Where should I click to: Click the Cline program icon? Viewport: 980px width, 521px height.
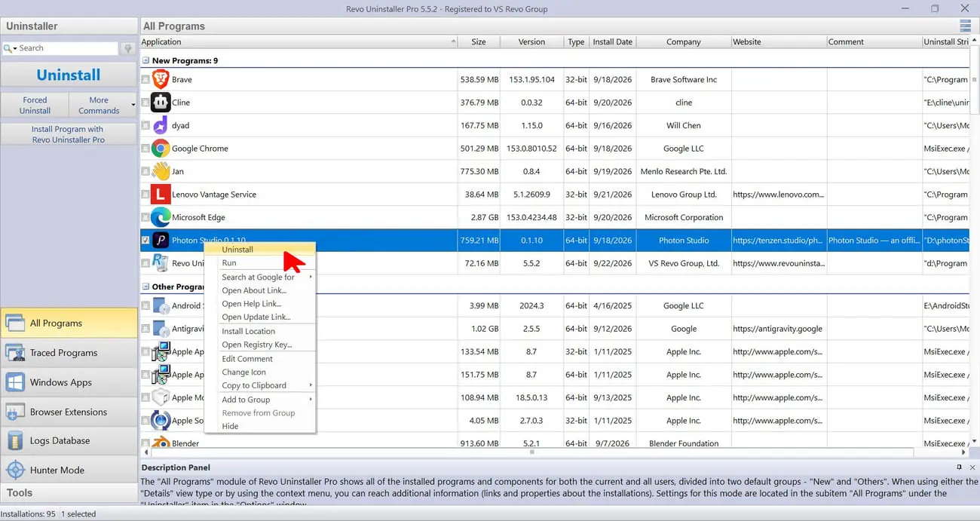(x=161, y=102)
